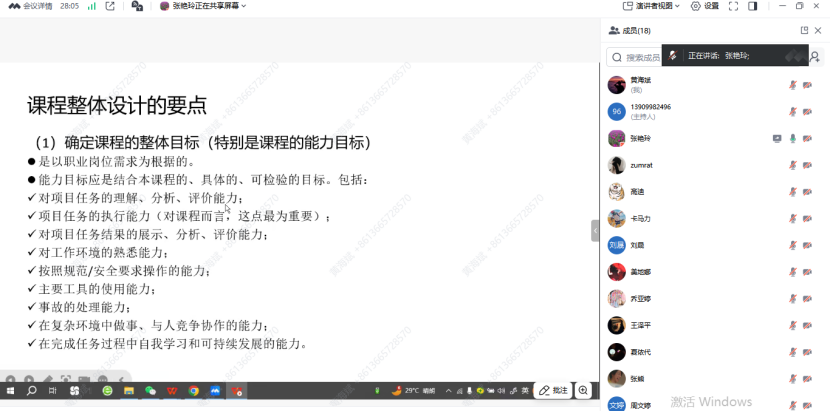Open WeChat from the Windows taskbar
Image resolution: width=830 pixels, height=411 pixels.
[x=150, y=391]
